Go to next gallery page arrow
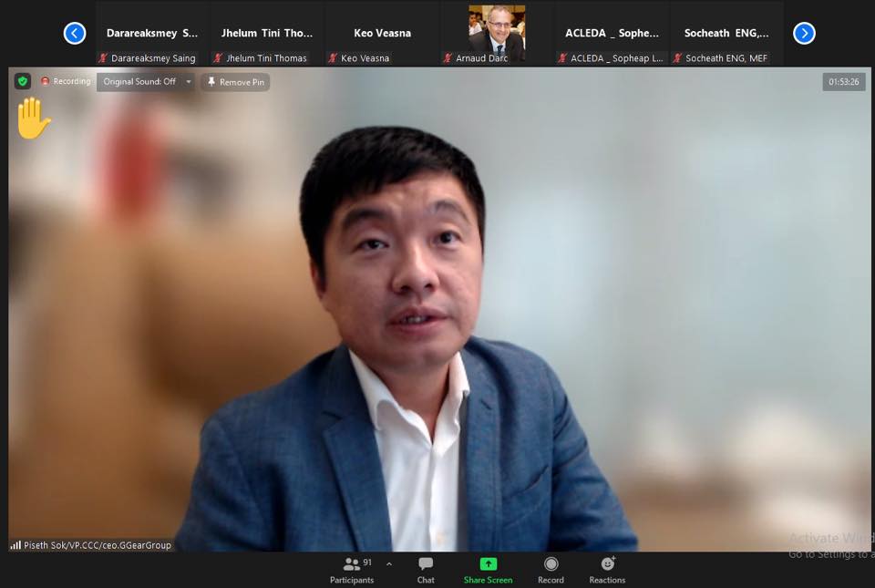The image size is (875, 588). click(x=804, y=33)
